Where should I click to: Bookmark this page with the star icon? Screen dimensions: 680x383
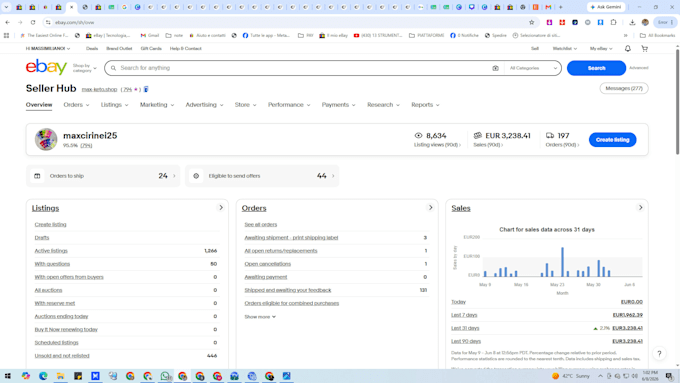click(531, 22)
